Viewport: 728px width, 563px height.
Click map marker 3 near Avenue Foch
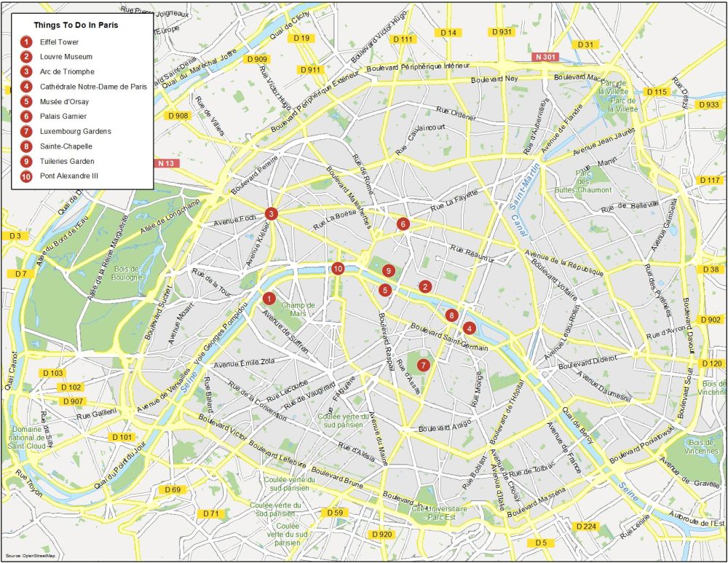pos(271,214)
